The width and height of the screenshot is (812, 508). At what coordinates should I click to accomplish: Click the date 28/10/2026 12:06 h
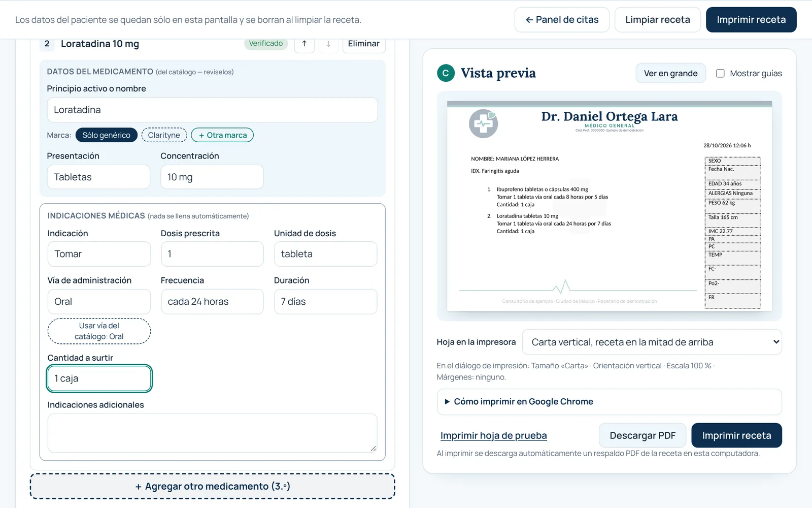pyautogui.click(x=727, y=145)
